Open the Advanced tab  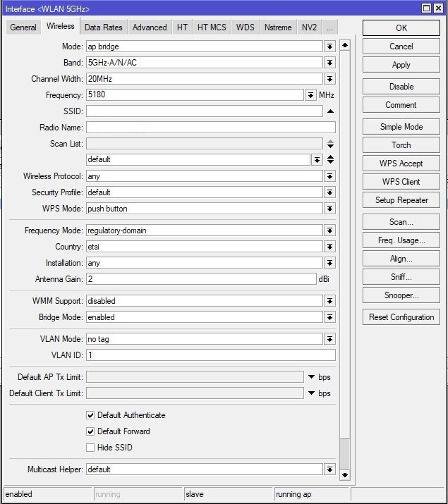pyautogui.click(x=150, y=27)
